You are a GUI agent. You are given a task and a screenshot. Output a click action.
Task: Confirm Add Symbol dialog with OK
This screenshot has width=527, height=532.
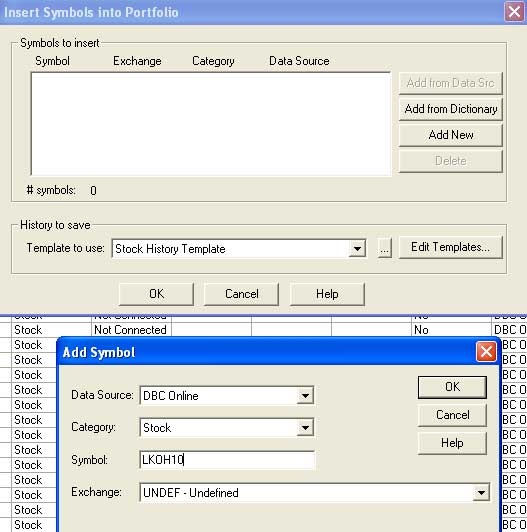tap(452, 387)
